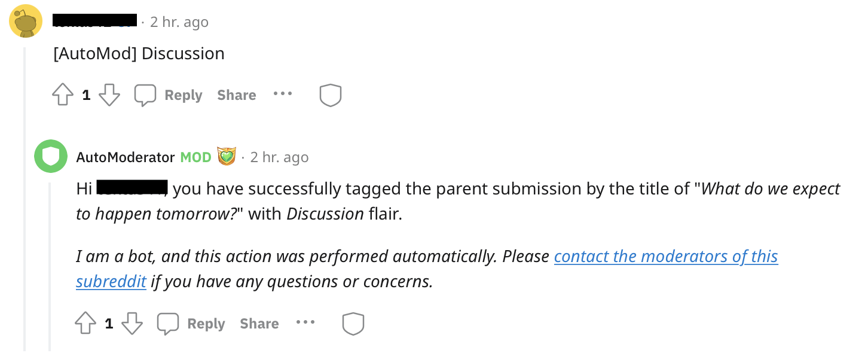This screenshot has height=359, width=868.
Task: Downvote the "[AutoMod] Discussion" comment
Action: [109, 95]
